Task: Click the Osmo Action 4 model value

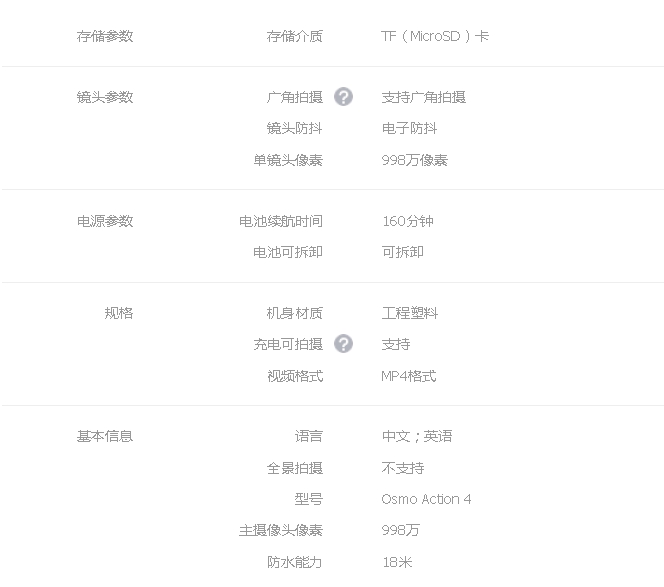Action: [426, 499]
